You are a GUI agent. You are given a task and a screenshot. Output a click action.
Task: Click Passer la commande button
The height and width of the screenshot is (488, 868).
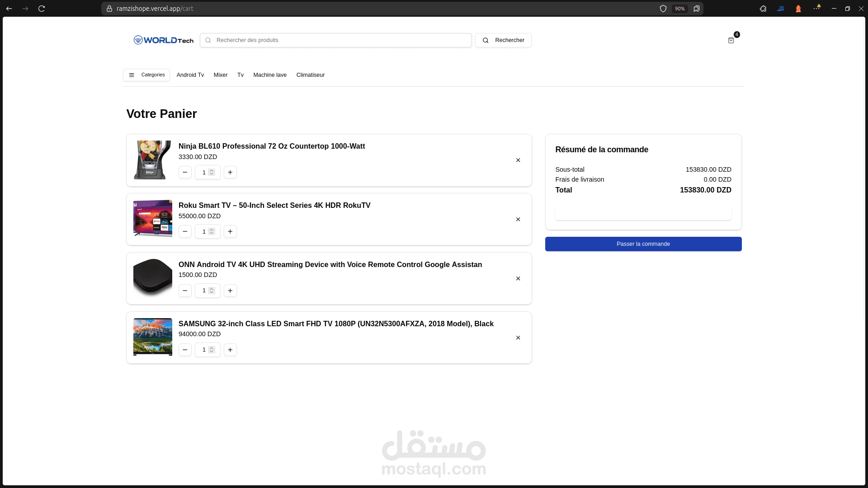[643, 244]
